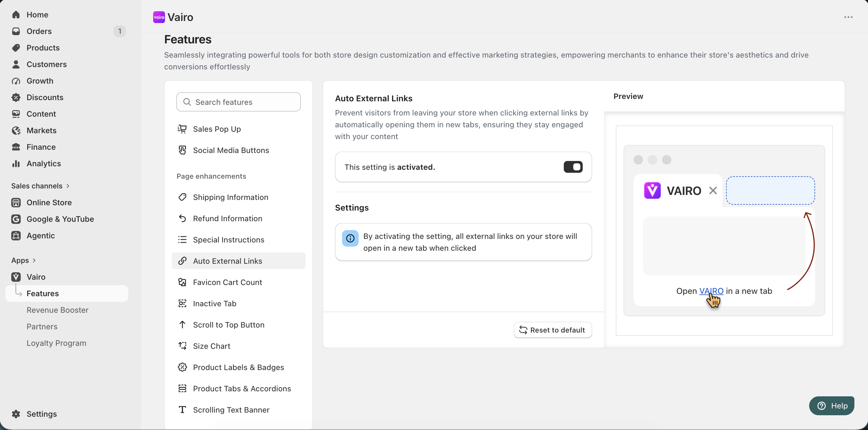Click the Special Instructions list icon
The height and width of the screenshot is (430, 868).
click(x=182, y=240)
